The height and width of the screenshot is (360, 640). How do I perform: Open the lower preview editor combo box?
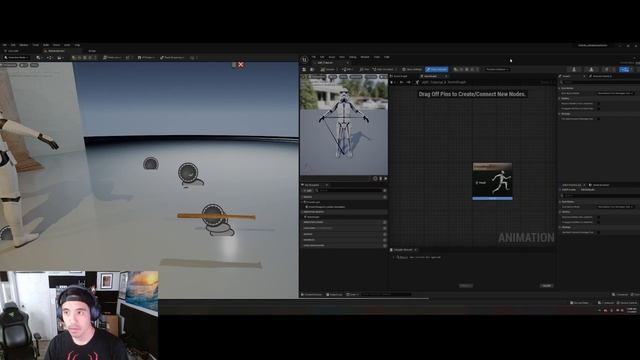[x=616, y=207]
